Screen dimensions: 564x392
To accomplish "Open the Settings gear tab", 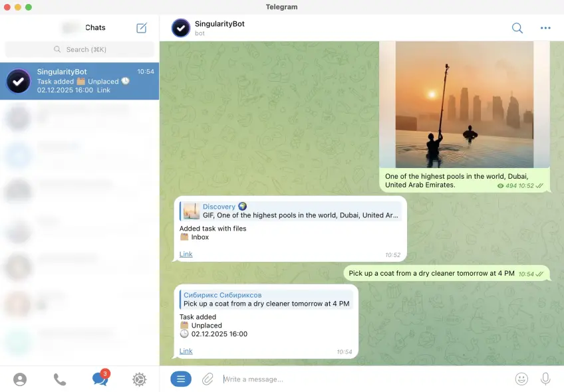I will (x=139, y=379).
